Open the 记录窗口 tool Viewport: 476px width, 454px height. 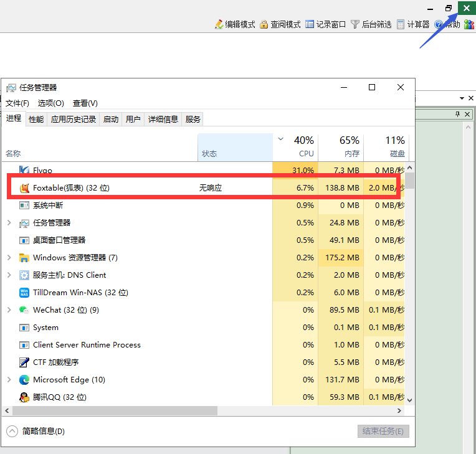[x=325, y=24]
